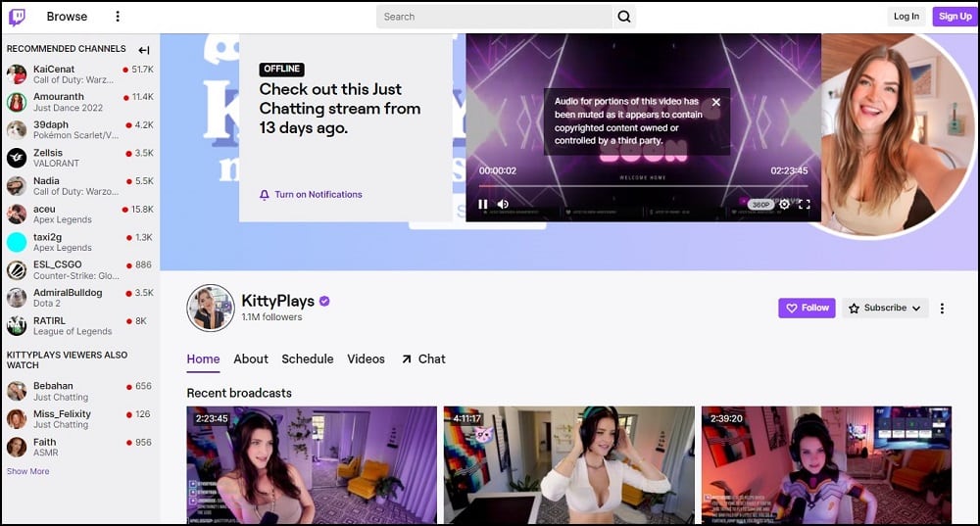Open ESL_CSGO channel avatar
Screen dimensions: 980x526
pos(17,270)
